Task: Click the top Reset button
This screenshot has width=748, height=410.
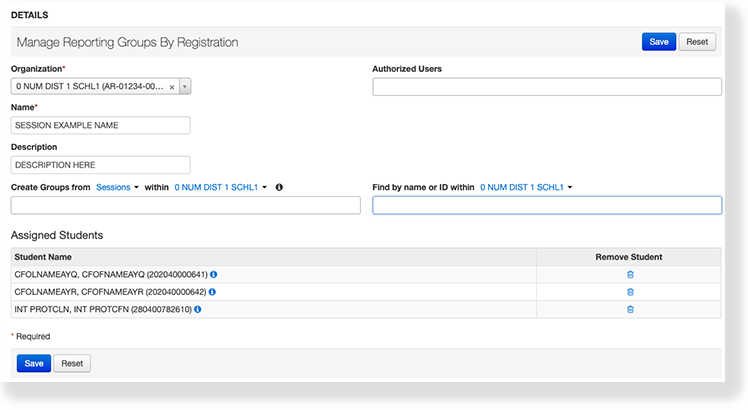Action: [697, 42]
